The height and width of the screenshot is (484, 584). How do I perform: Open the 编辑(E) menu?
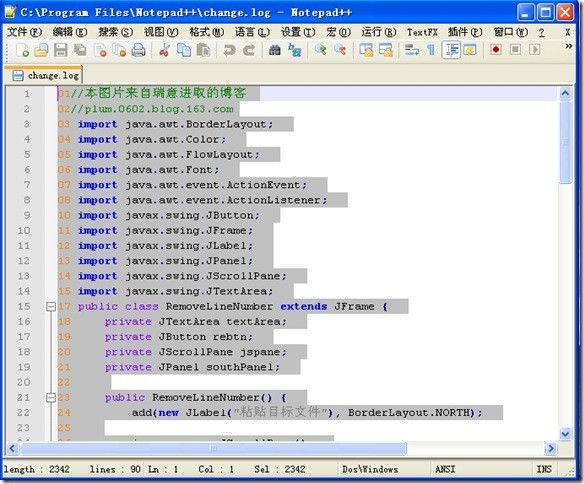pyautogui.click(x=70, y=32)
